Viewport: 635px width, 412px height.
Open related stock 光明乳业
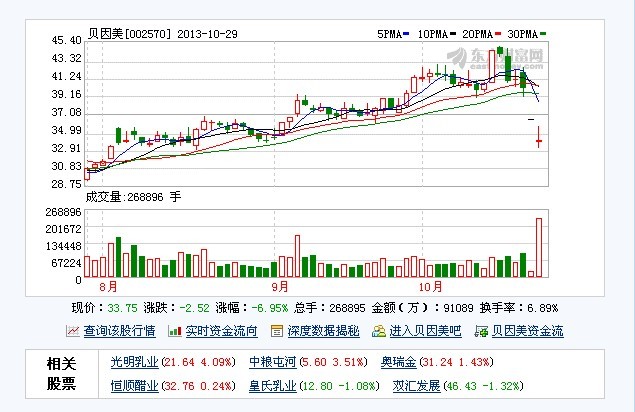click(134, 362)
